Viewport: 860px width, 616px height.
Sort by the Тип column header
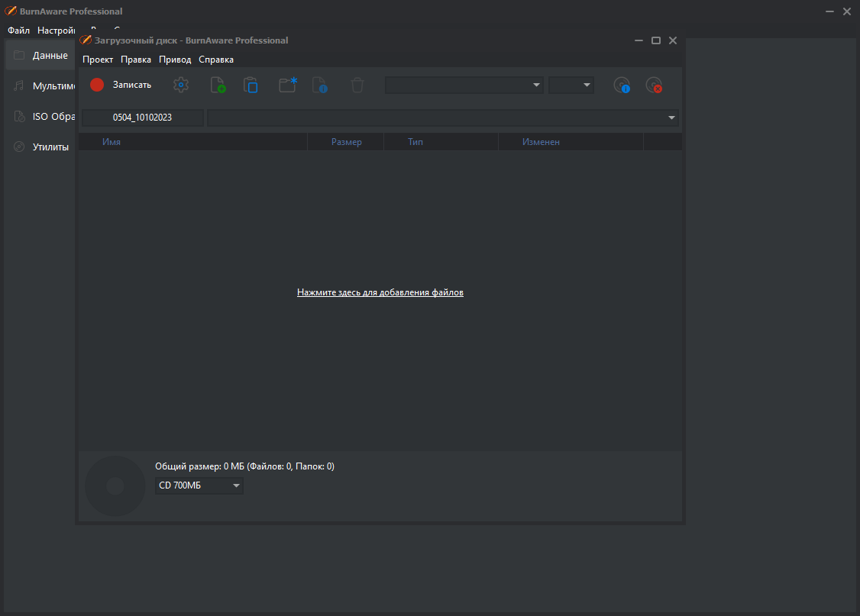tap(441, 142)
